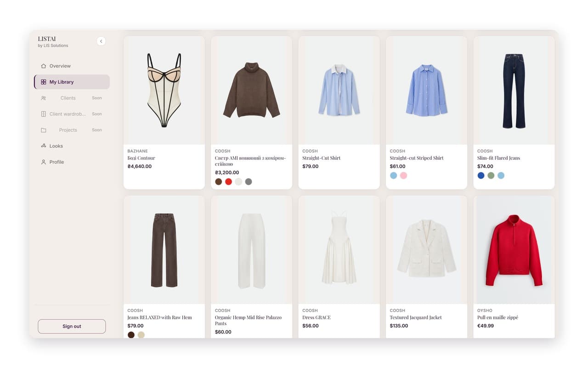
Task: Open the Looks menu item
Action: coord(72,146)
